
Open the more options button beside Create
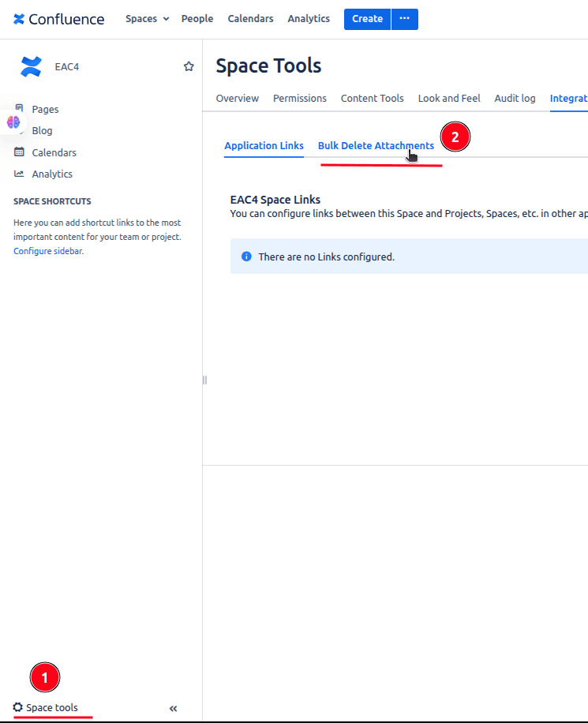405,19
